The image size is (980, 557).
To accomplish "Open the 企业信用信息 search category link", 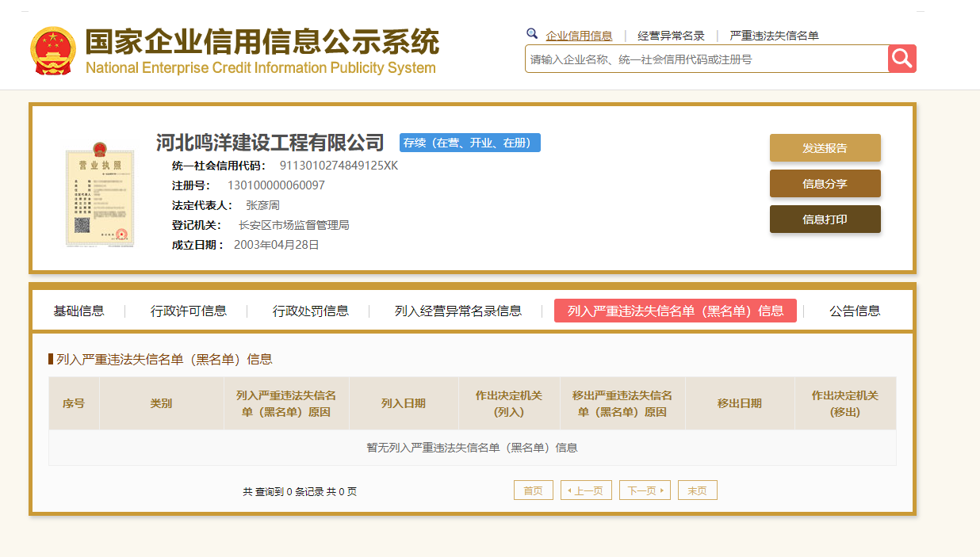I will point(579,36).
